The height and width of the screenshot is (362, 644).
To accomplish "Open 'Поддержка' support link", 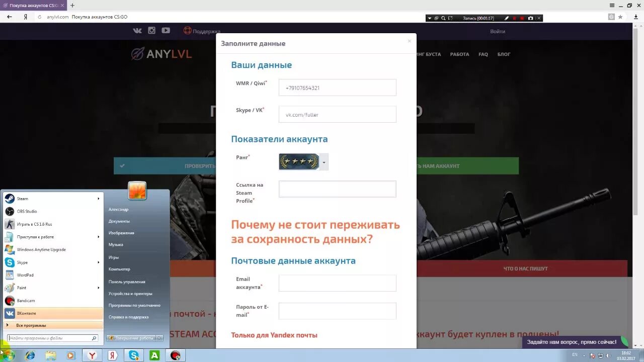I will (x=202, y=31).
